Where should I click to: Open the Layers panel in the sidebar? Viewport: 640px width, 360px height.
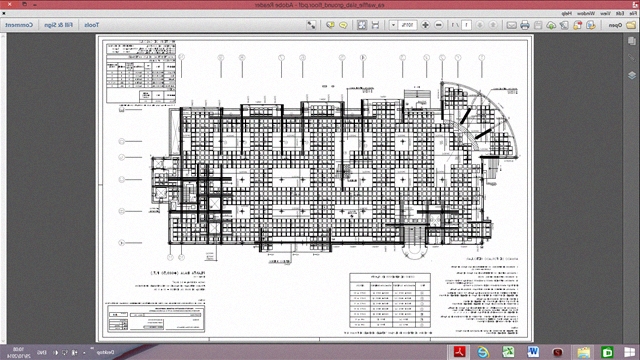click(632, 76)
